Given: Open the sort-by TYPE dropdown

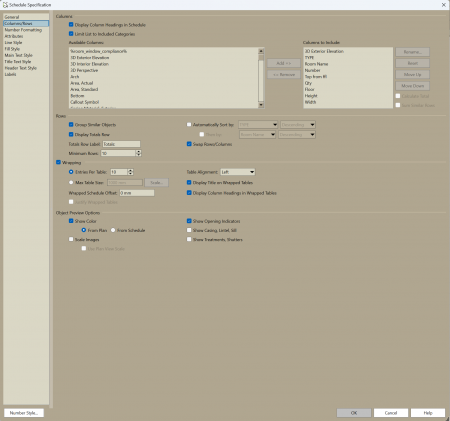Looking at the screenshot, I should 258,125.
